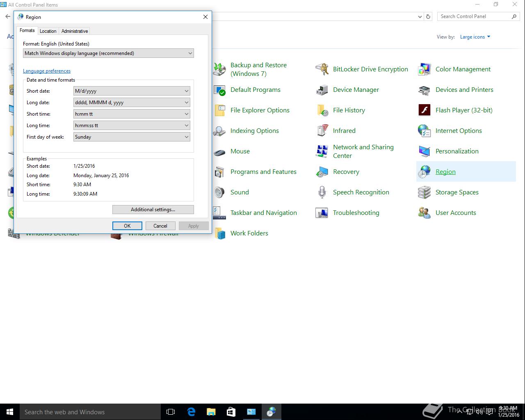Launch Microsoft Edge from the taskbar

(191, 412)
